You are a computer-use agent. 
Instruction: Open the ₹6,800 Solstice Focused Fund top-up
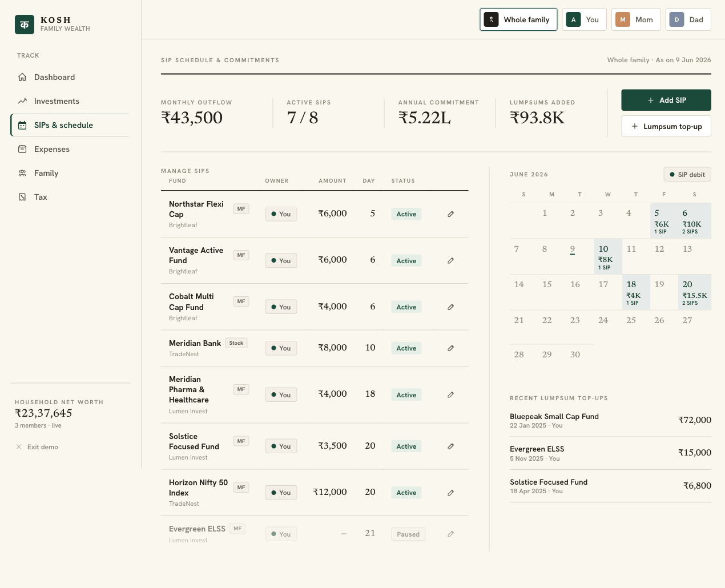tap(610, 486)
